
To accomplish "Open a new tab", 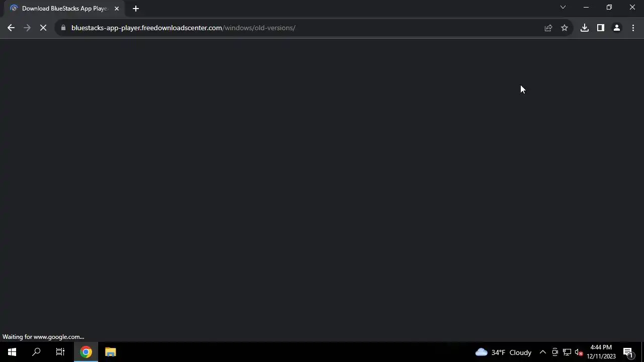I will [x=136, y=9].
